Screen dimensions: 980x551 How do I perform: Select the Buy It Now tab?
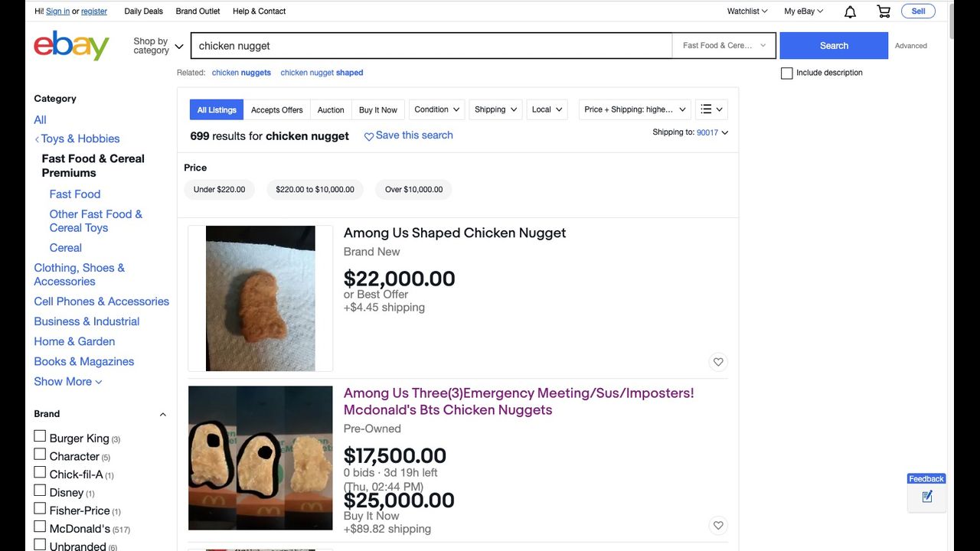[x=377, y=110]
